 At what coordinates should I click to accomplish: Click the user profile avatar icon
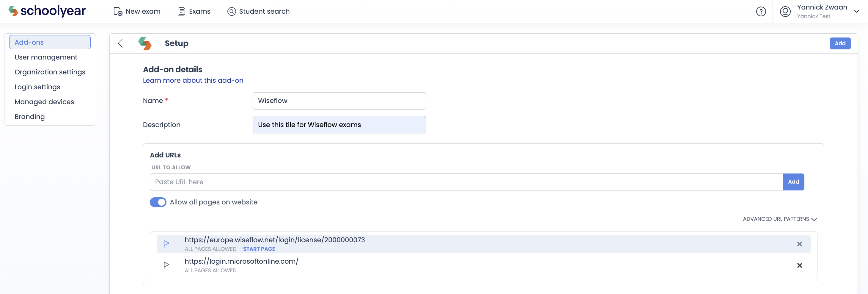pyautogui.click(x=785, y=12)
